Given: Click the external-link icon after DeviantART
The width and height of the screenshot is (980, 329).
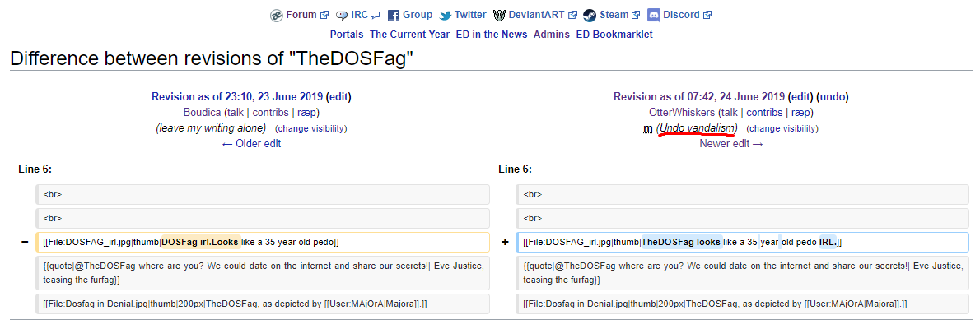Looking at the screenshot, I should 572,16.
